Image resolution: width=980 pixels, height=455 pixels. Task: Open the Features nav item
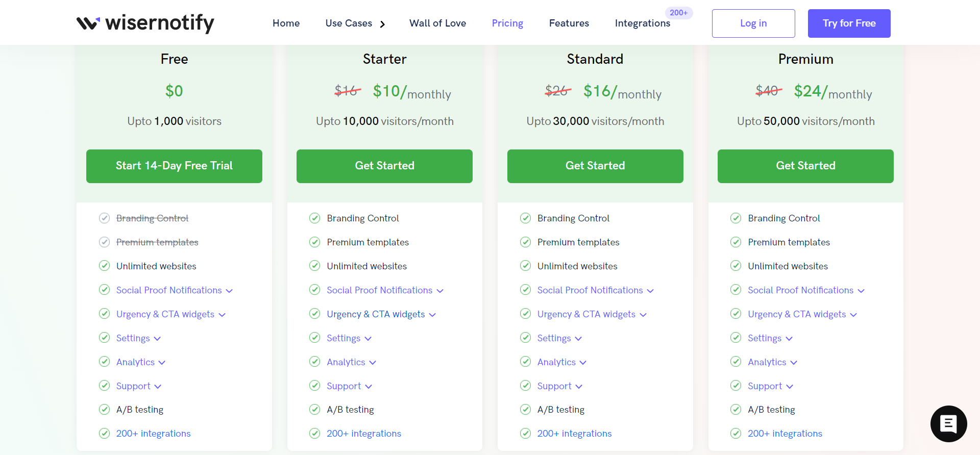tap(569, 23)
